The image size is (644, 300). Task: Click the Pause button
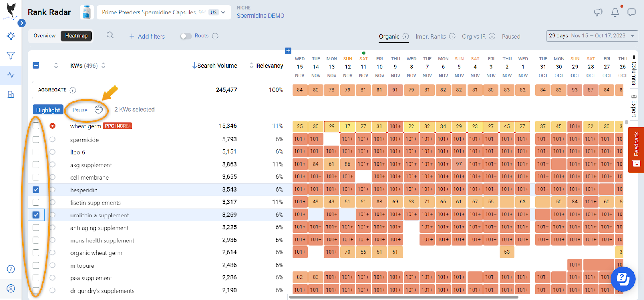coord(80,110)
